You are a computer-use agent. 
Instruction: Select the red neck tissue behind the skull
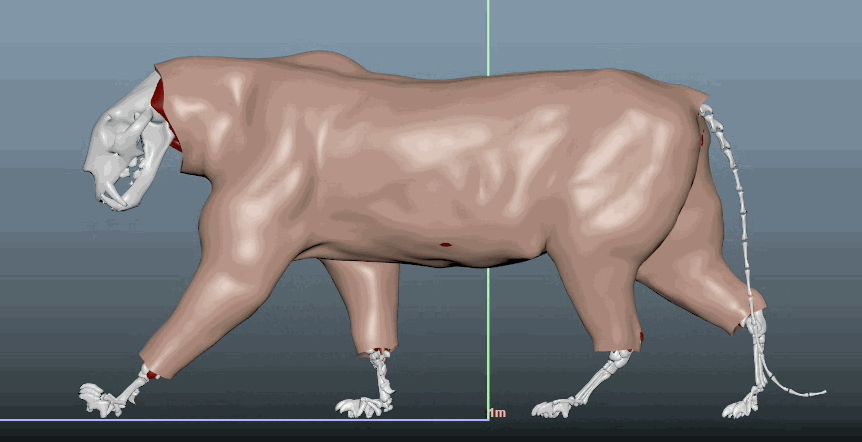click(165, 115)
